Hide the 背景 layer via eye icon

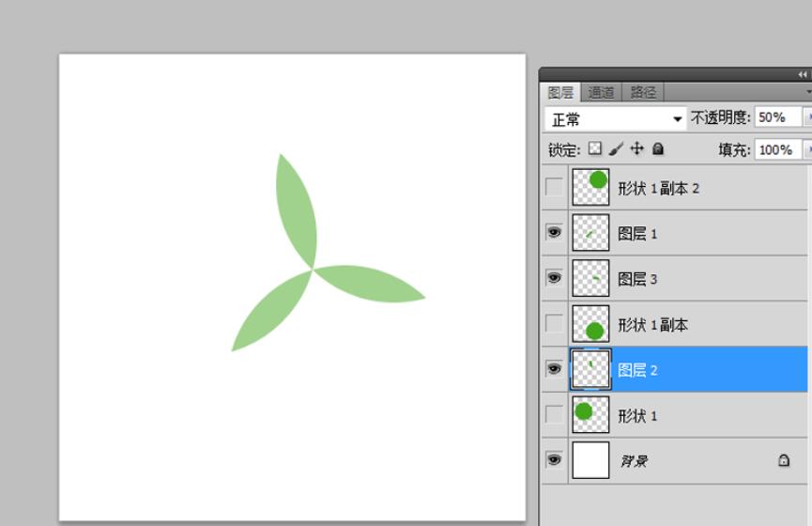555,460
